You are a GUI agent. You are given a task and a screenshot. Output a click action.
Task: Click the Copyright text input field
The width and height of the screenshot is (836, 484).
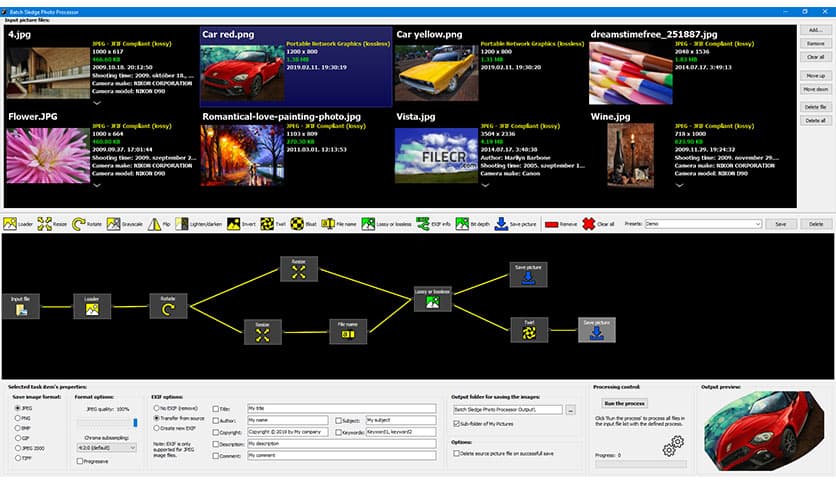(287, 432)
